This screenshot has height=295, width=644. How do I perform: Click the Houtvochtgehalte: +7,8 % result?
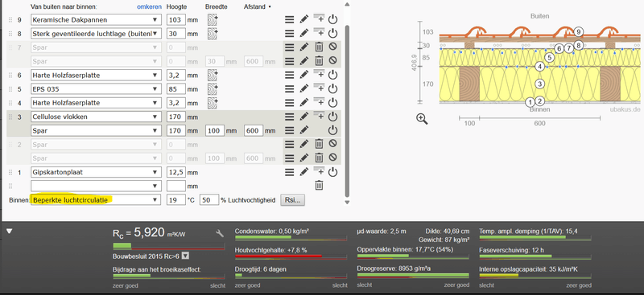tap(271, 250)
